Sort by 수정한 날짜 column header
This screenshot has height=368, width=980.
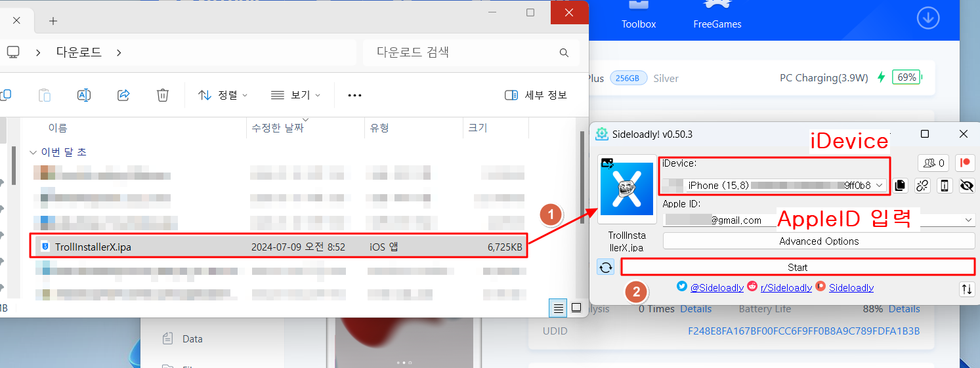278,128
